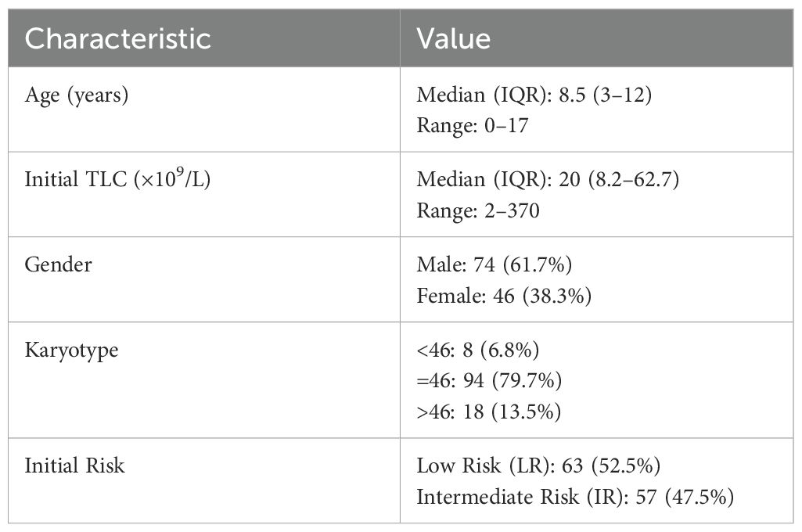Screen dimensions: 802x532
Task: Click the Characteristic column header
Action: [x=118, y=39]
